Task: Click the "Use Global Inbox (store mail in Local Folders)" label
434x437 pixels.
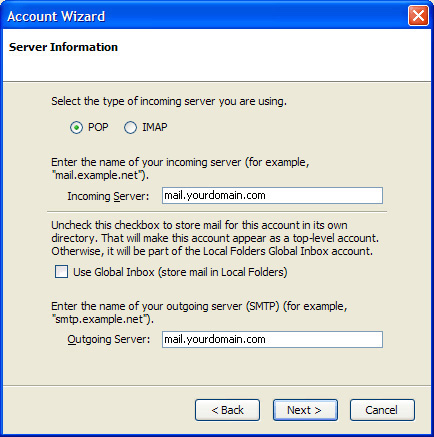Action: coord(180,272)
